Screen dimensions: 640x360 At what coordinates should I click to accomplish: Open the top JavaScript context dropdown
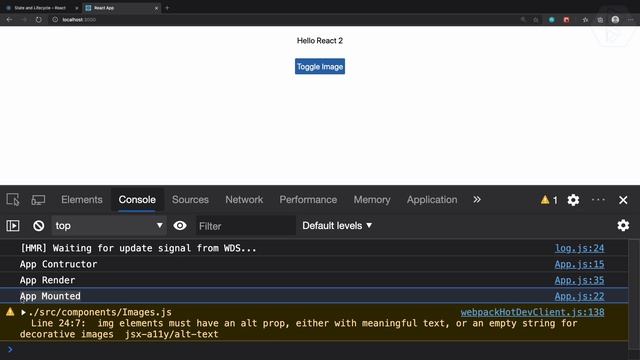(x=109, y=226)
